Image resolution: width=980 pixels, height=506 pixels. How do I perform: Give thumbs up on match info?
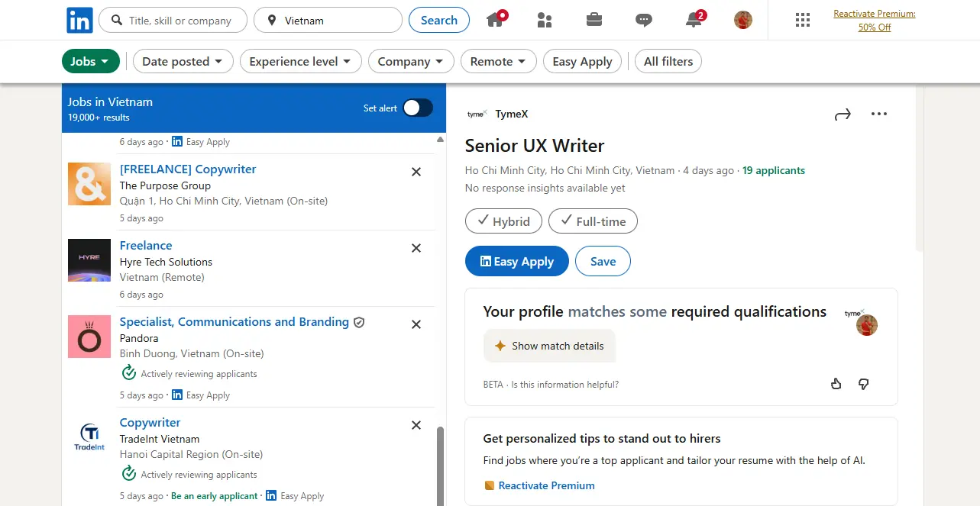tap(836, 384)
